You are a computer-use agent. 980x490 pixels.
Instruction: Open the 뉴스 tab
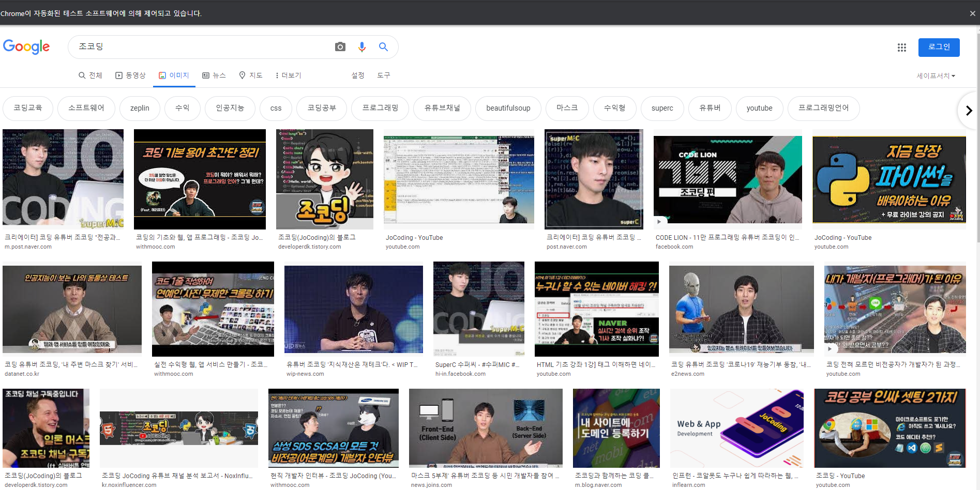[x=214, y=75]
